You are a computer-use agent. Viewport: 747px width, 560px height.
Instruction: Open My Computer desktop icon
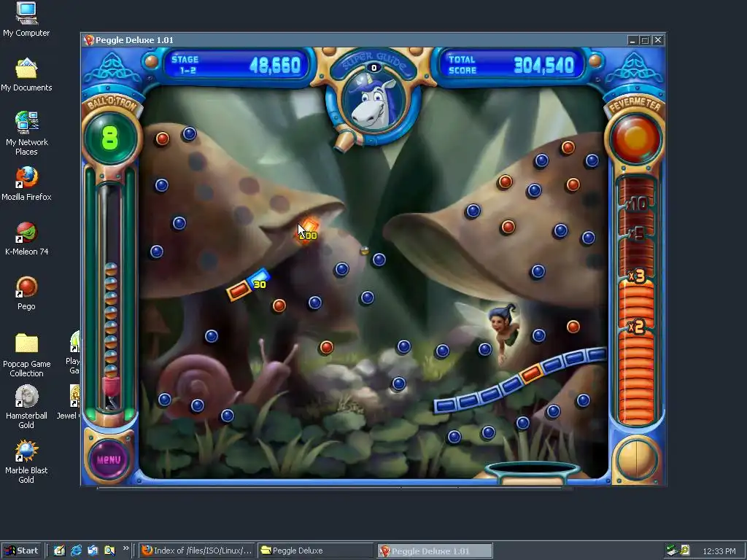click(26, 20)
